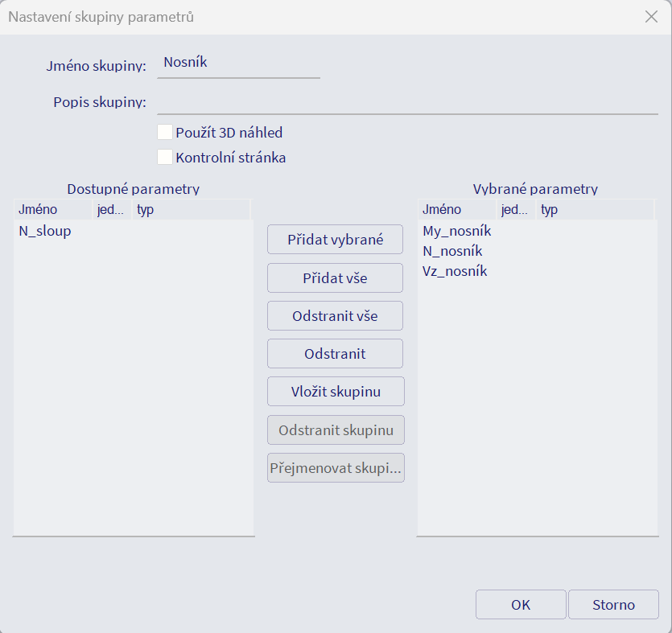Select the N_nosník selected parameter
Screen dimensions: 672x633
[452, 252]
